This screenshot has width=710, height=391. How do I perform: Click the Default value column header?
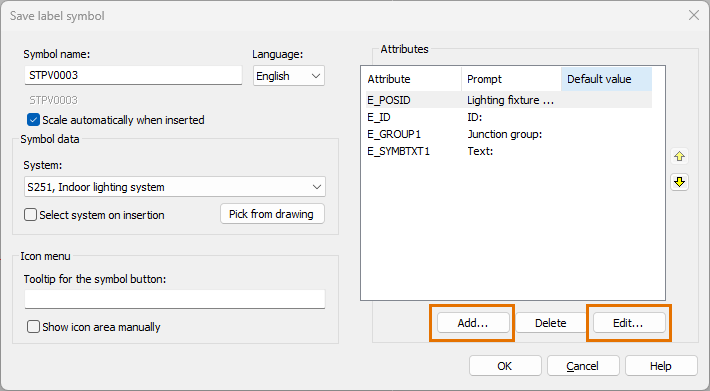tap(607, 79)
